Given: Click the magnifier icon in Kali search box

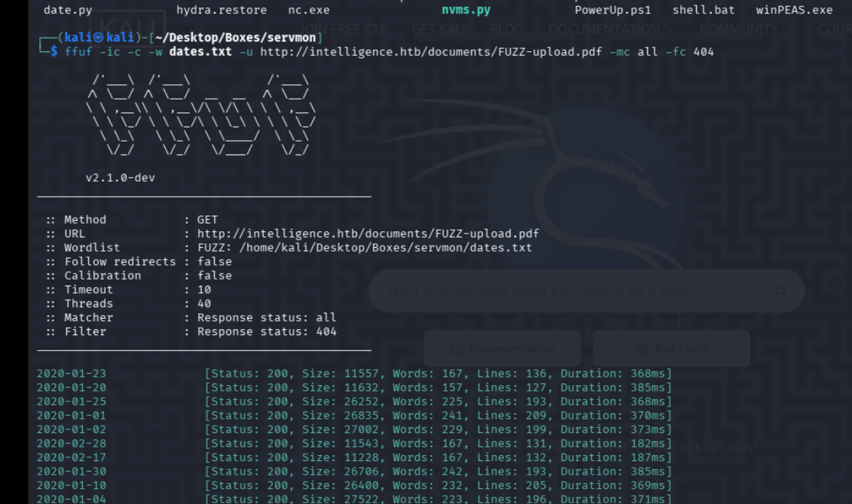Looking at the screenshot, I should 781,291.
